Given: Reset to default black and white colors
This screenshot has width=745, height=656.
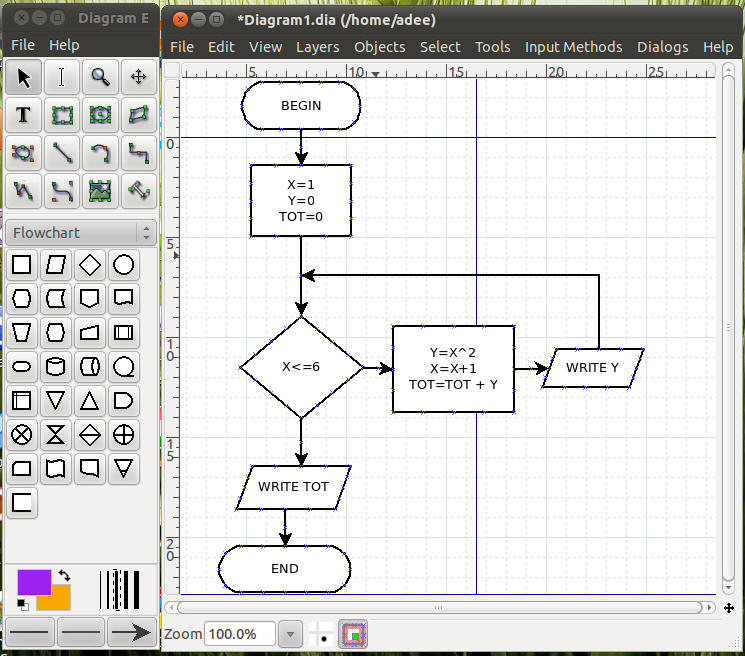Looking at the screenshot, I should click(22, 605).
